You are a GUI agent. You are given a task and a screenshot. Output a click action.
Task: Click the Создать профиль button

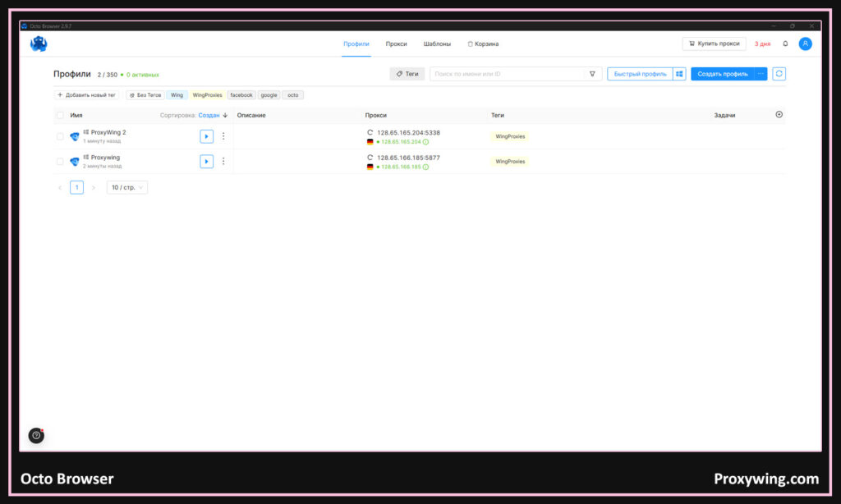(722, 74)
